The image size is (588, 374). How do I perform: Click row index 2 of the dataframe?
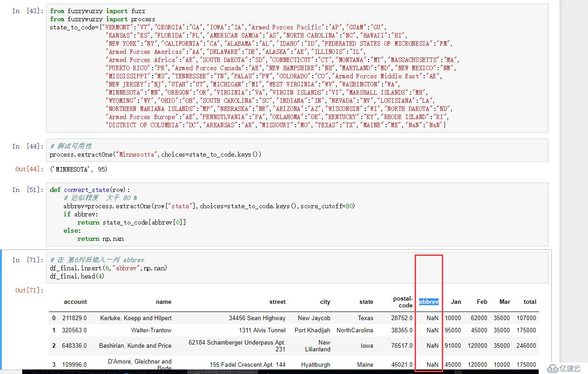click(54, 345)
